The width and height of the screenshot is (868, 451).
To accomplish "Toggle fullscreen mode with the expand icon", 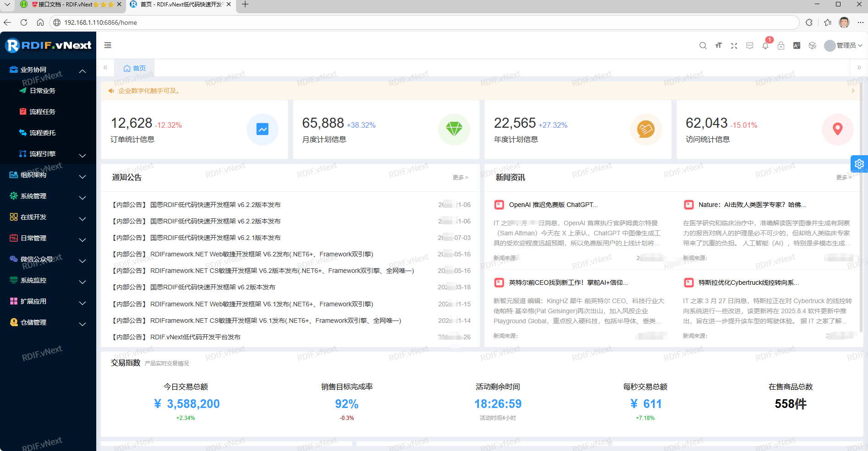I will (734, 45).
